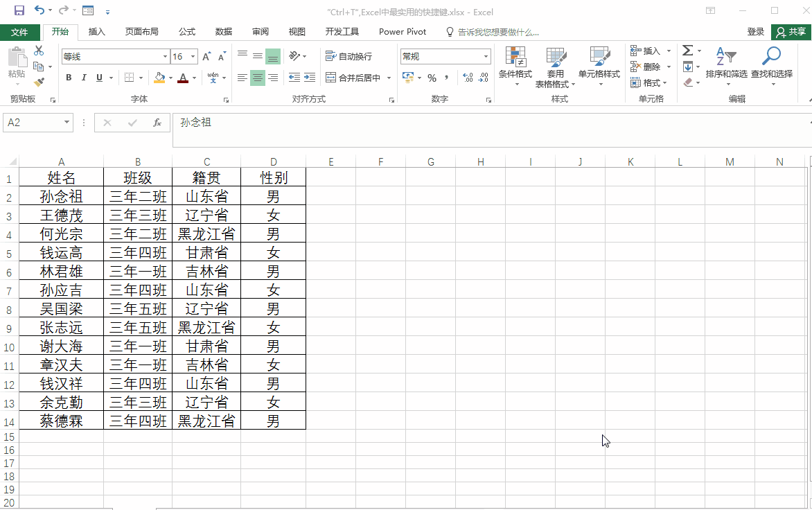812x510 pixels.
Task: Open the fill color dropdown arrow
Action: point(170,78)
